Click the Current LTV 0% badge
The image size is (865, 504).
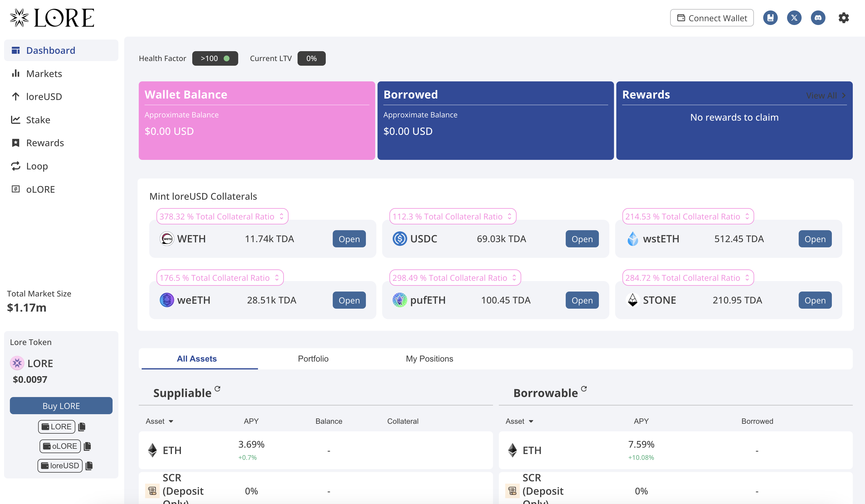[x=311, y=58]
